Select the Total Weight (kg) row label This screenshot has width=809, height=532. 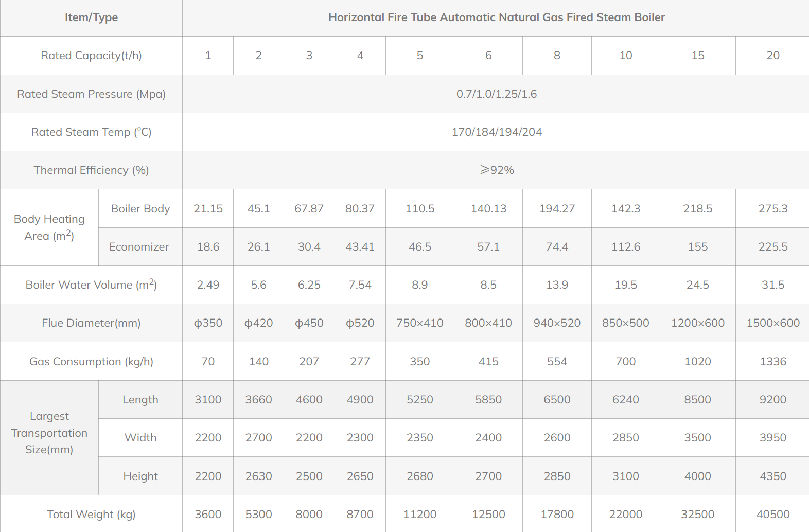[91, 515]
